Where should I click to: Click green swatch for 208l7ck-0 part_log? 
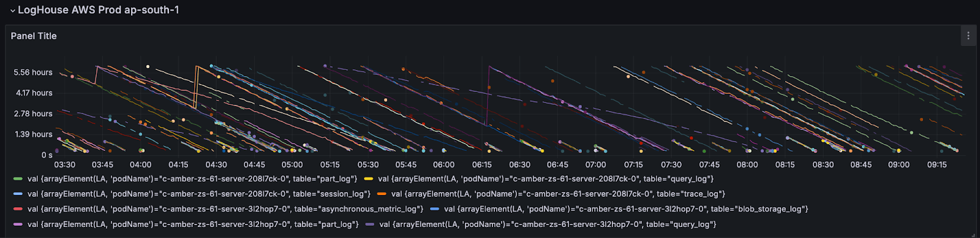pos(18,179)
